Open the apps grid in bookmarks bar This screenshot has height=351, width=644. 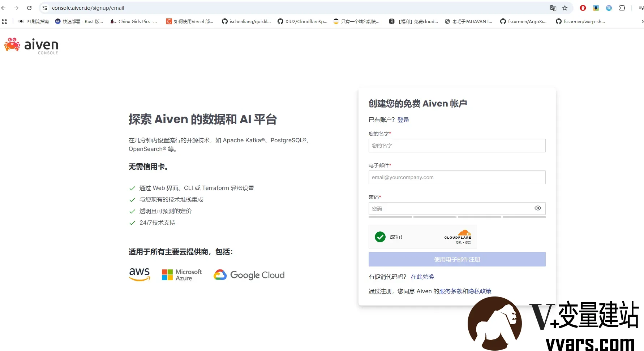click(5, 21)
